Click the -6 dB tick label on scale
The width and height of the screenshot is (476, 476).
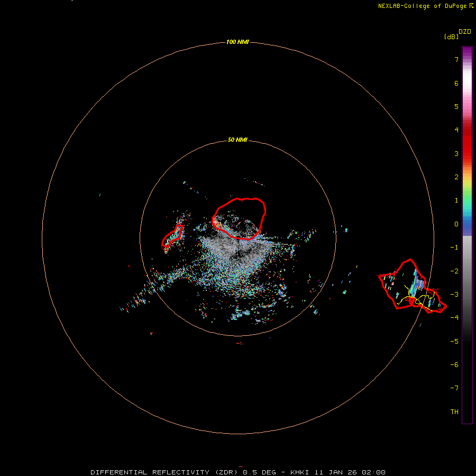pyautogui.click(x=454, y=365)
